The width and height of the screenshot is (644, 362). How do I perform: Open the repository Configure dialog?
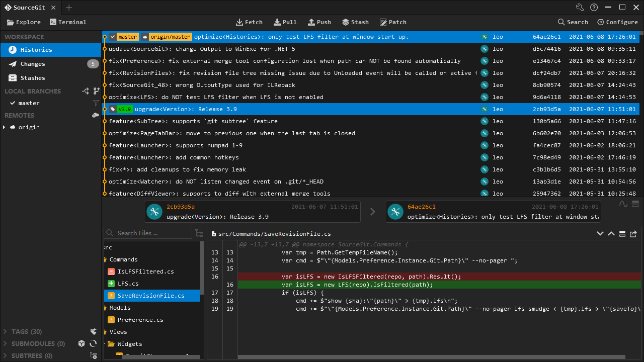click(x=617, y=22)
